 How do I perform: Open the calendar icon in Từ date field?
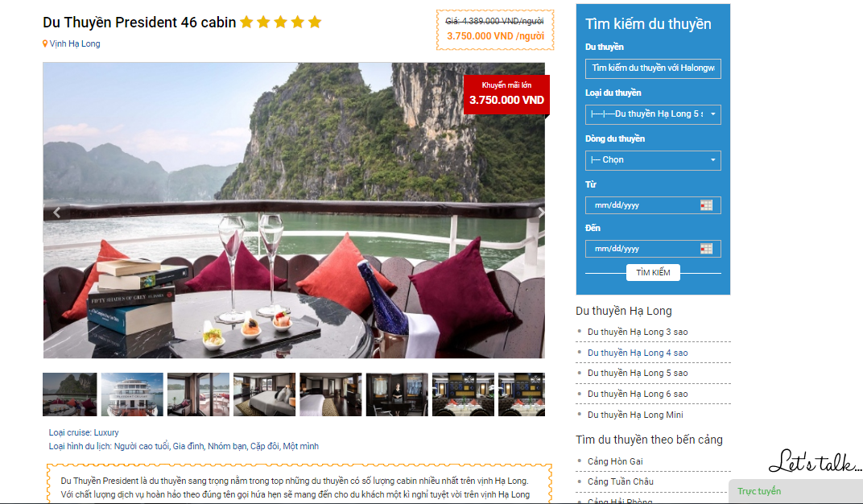click(x=706, y=205)
